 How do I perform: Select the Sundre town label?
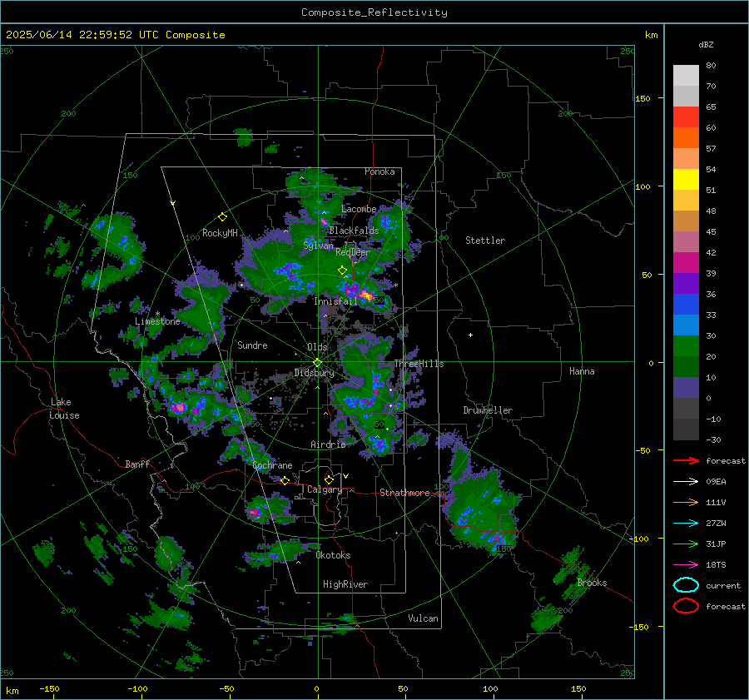coord(252,345)
